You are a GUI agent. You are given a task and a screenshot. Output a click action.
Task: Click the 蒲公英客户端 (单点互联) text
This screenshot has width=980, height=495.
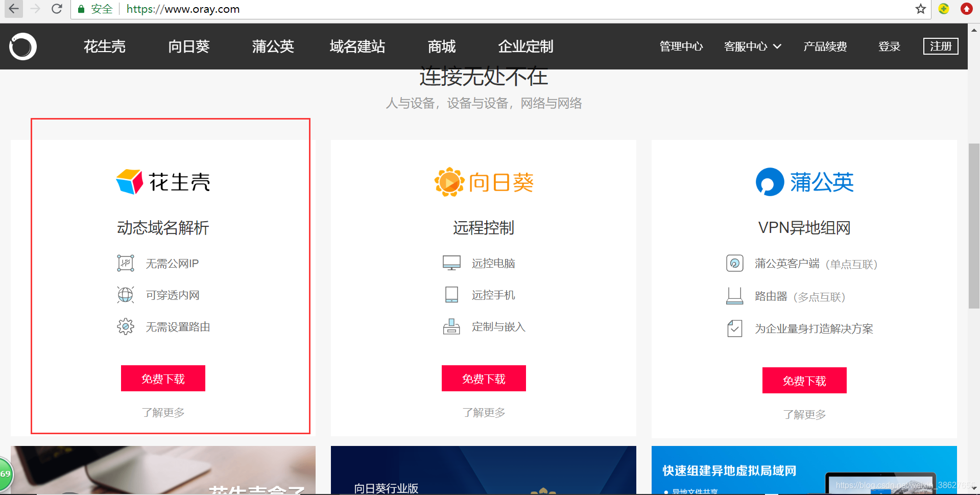pos(816,264)
